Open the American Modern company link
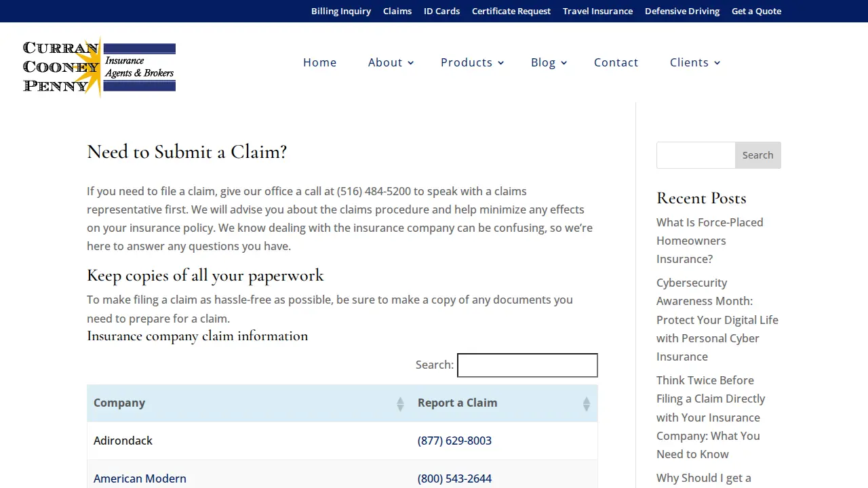868x488 pixels. (x=140, y=479)
